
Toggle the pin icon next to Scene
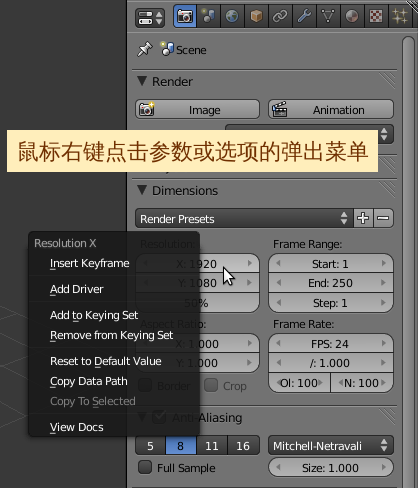(145, 50)
